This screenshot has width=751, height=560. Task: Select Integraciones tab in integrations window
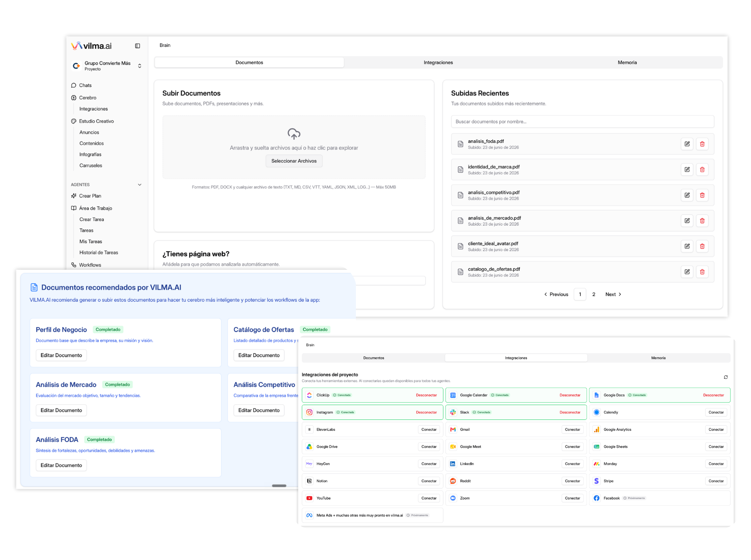tap(516, 358)
